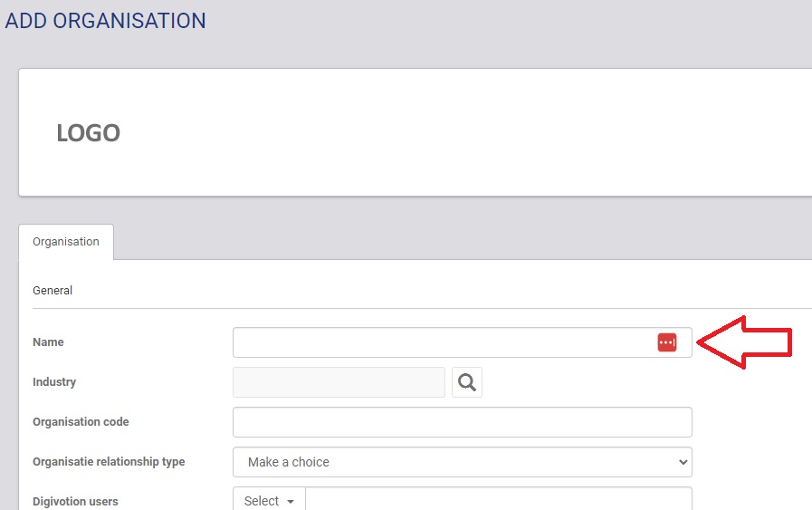Open the Organisation tab
Image resolution: width=812 pixels, height=510 pixels.
coord(66,242)
